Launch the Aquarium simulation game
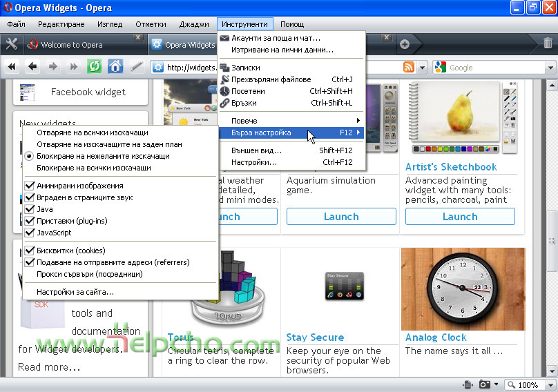 coord(341,216)
